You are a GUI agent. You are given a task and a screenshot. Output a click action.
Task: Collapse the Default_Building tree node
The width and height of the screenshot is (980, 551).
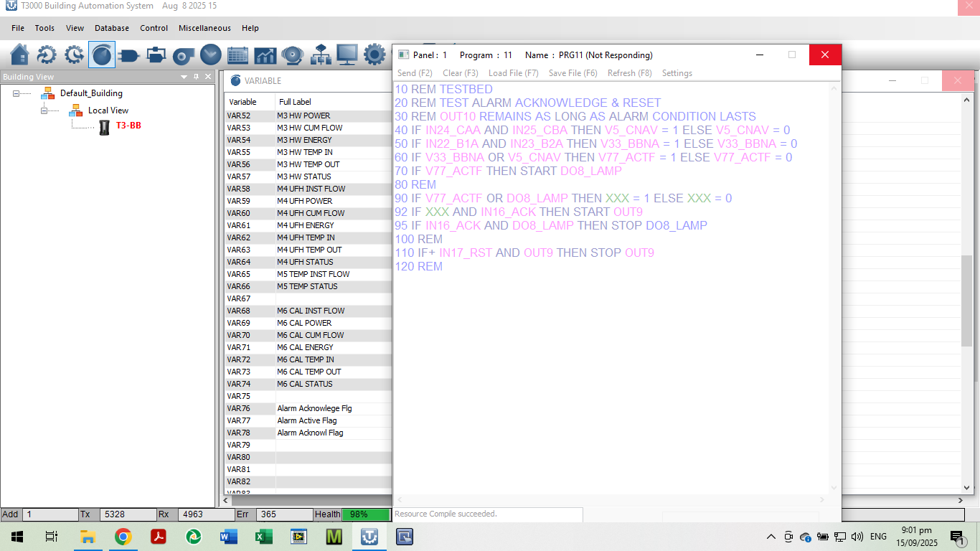(17, 93)
